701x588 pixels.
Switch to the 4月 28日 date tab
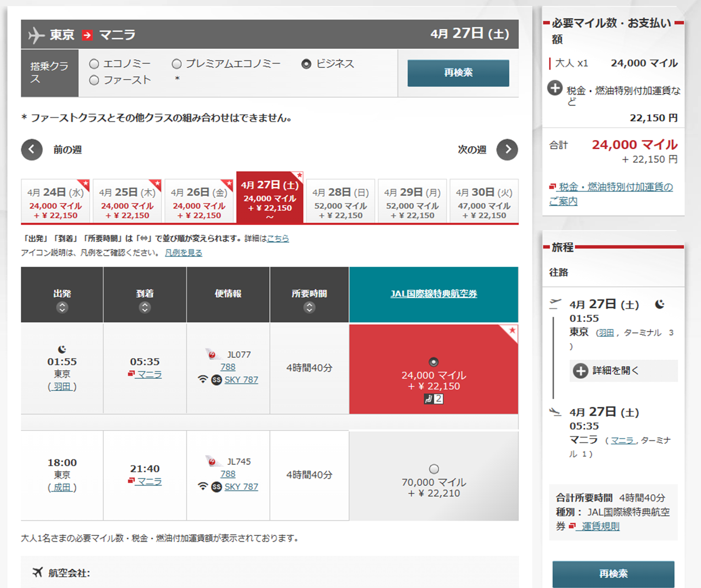[x=340, y=202]
